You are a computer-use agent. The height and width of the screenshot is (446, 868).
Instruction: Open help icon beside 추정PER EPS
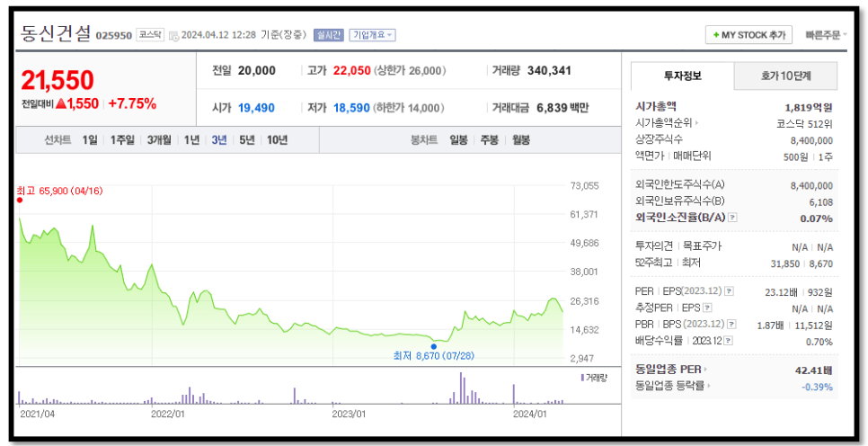[707, 308]
